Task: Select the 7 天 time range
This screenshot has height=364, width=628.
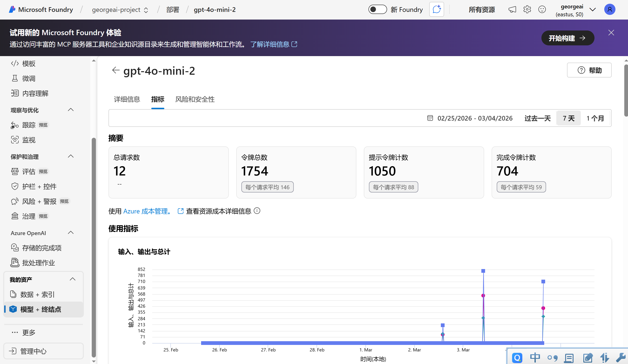Action: [x=568, y=118]
